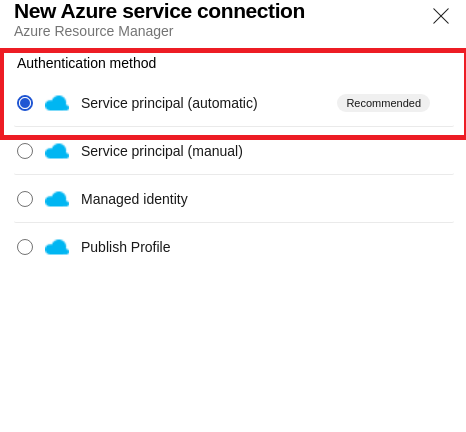Click the Azure cloud icon beside Managed identity
Screen dimensions: 466x432
tap(57, 199)
